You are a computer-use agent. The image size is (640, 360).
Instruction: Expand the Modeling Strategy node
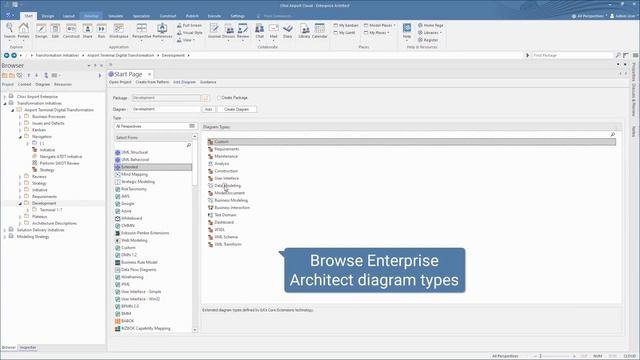[x=4, y=237]
